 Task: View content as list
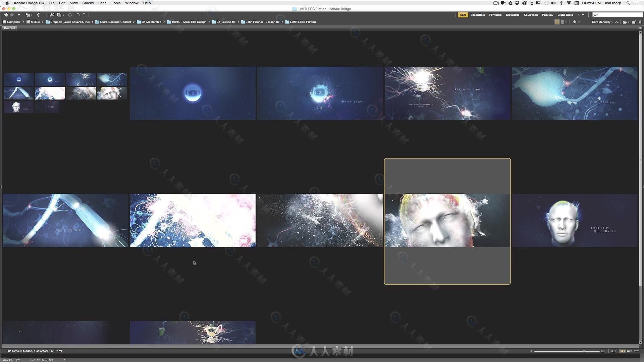click(x=637, y=351)
